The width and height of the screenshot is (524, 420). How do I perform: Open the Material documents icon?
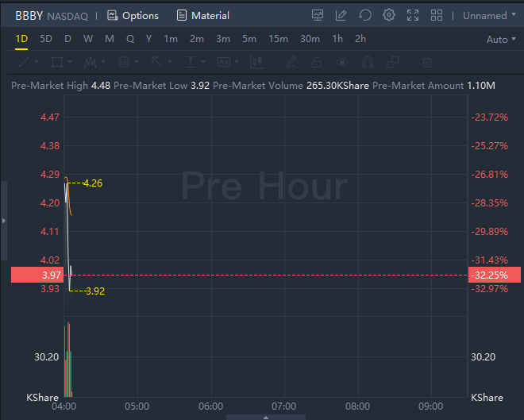coord(182,15)
